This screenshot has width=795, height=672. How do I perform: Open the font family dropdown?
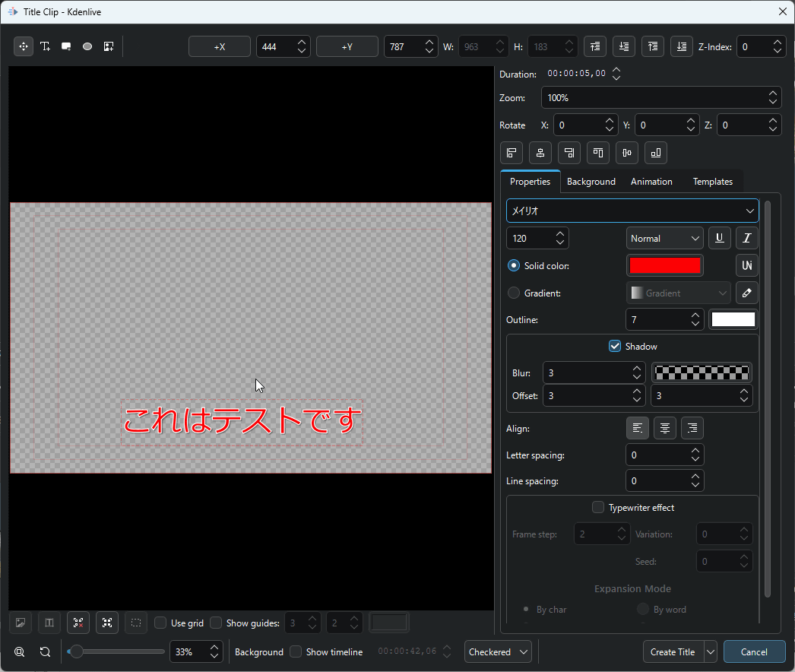click(632, 211)
